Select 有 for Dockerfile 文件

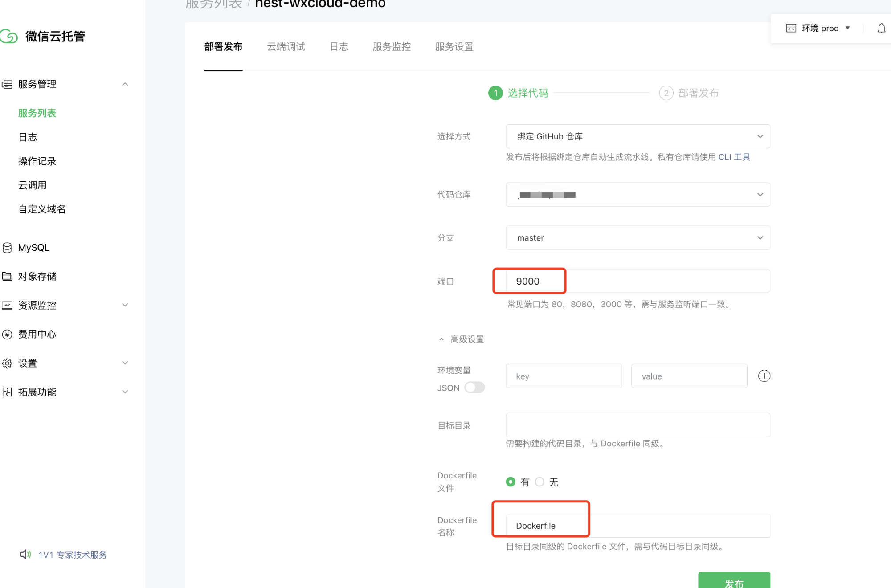[x=511, y=482]
